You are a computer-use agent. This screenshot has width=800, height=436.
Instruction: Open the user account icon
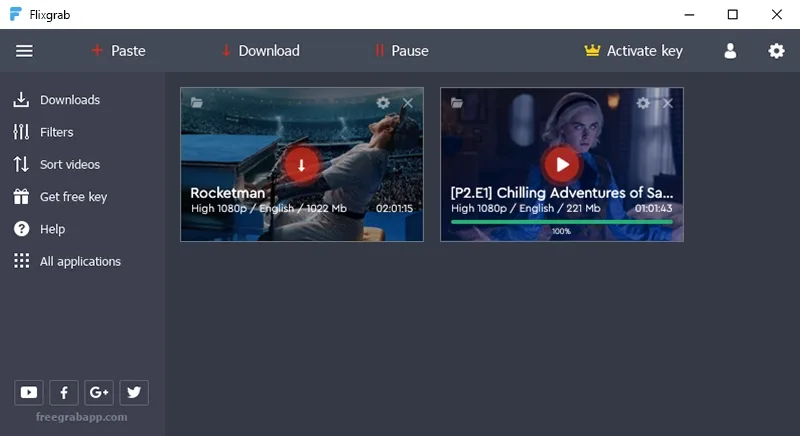730,51
